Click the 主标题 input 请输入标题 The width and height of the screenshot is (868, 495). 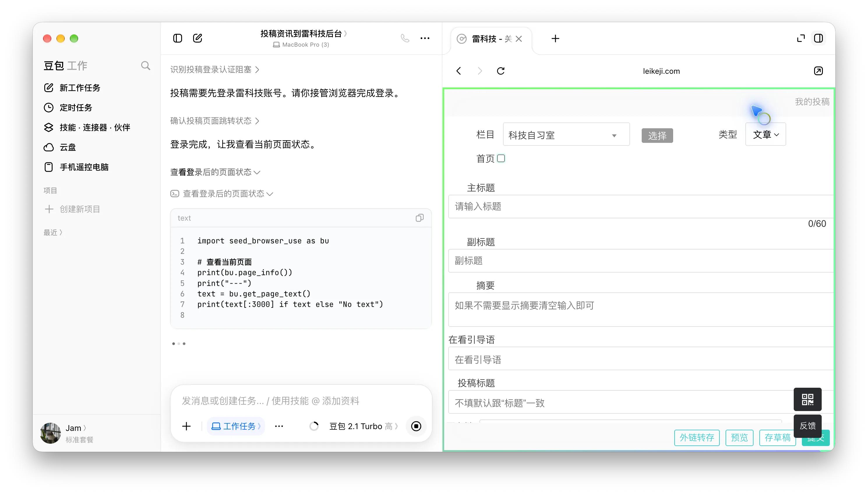(641, 206)
